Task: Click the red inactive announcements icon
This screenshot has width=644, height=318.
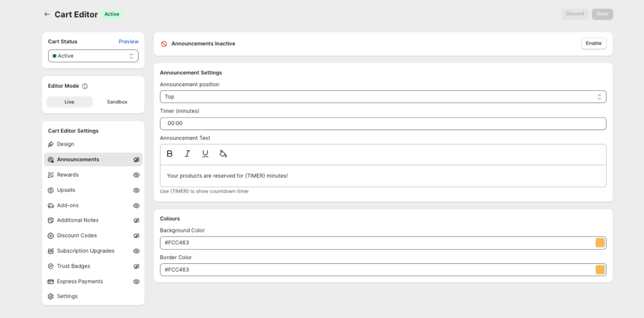Action: pos(164,43)
